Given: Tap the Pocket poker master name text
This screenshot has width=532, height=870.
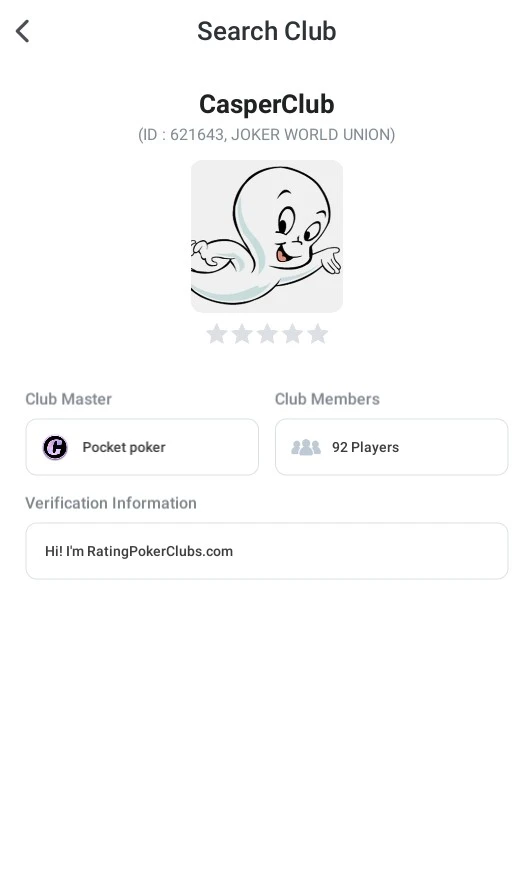Looking at the screenshot, I should coord(124,447).
